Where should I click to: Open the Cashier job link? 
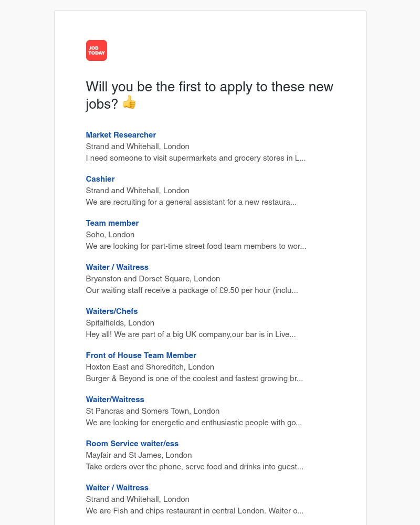(x=100, y=179)
